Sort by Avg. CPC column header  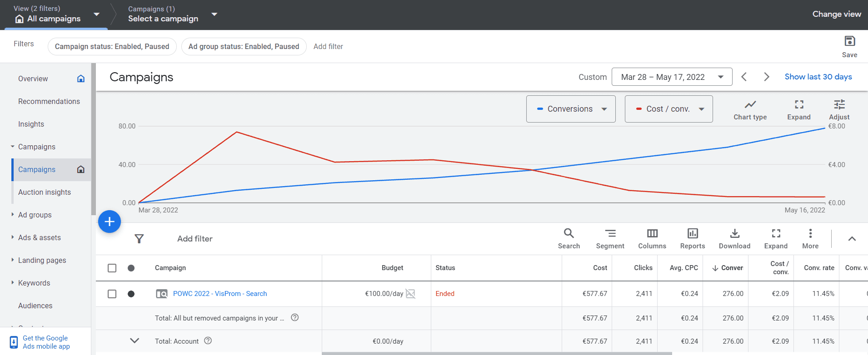[683, 268]
